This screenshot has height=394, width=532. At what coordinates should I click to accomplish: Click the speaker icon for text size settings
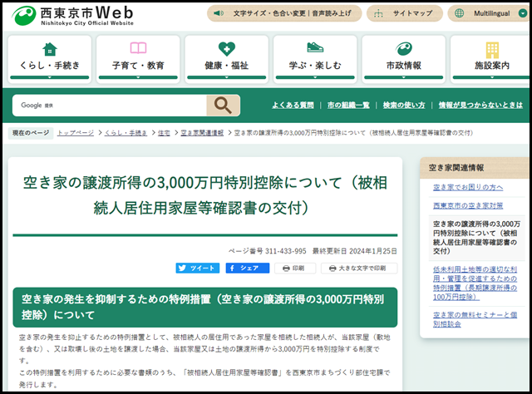tap(218, 13)
